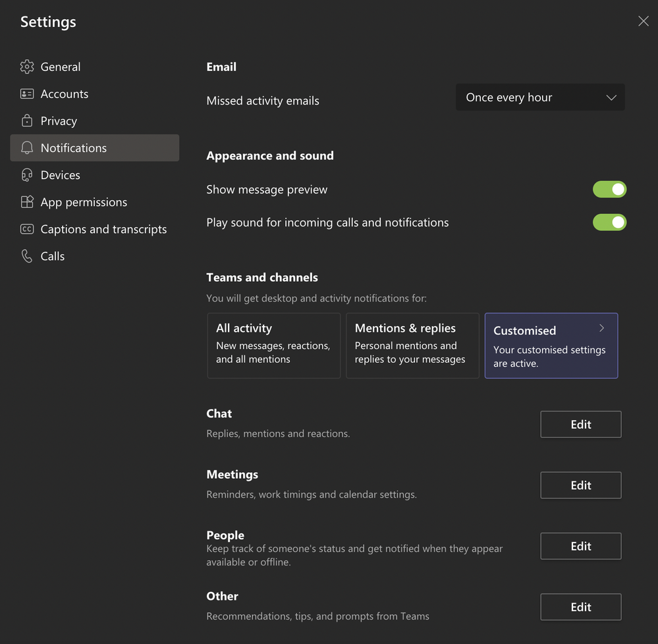This screenshot has height=644, width=658.
Task: Click the Calls phone icon
Action: [x=27, y=256]
